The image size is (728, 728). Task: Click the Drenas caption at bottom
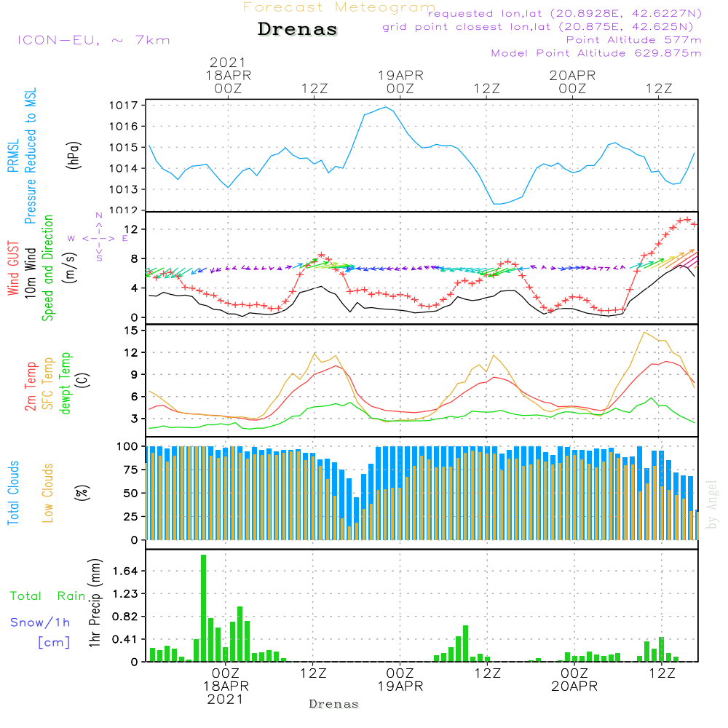(334, 704)
